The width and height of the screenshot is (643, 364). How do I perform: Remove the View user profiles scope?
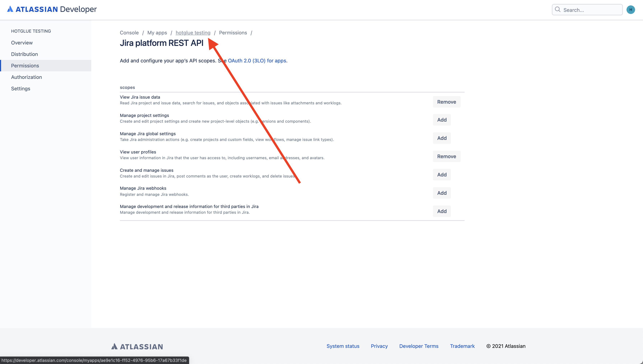click(x=446, y=157)
